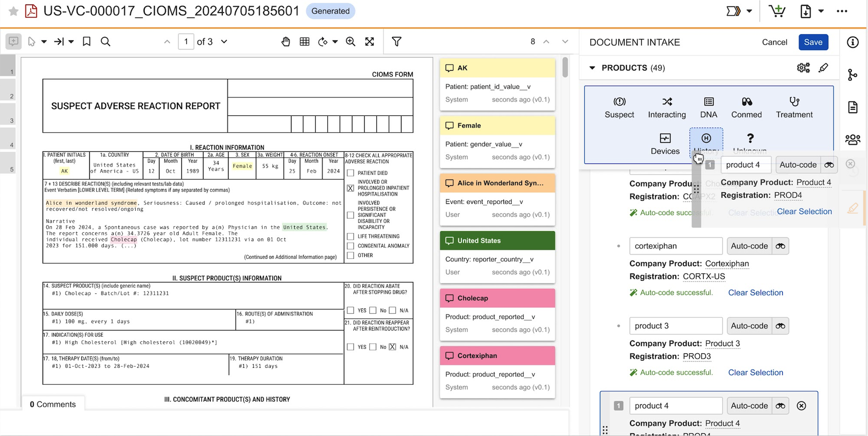Click the annotations panel scrollbar
This screenshot has height=436, width=868.
pyautogui.click(x=565, y=67)
